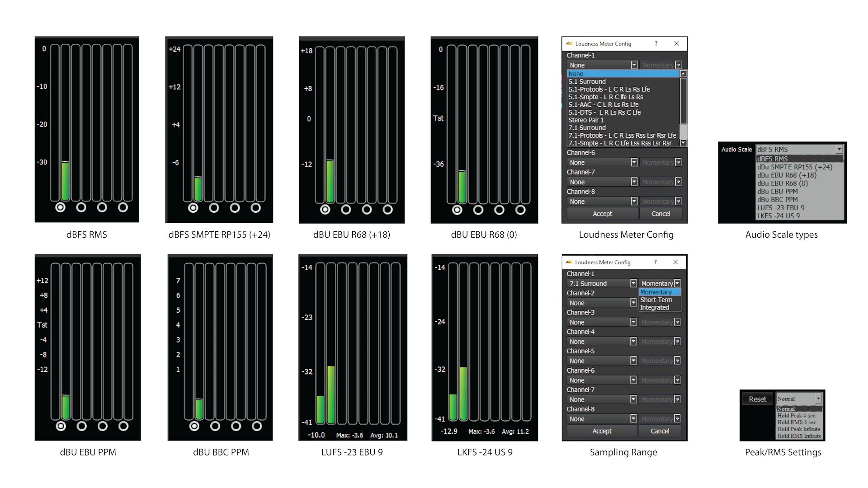Open Channel-1 configuration dropdown
The width and height of the screenshot is (868, 488).
tap(634, 65)
